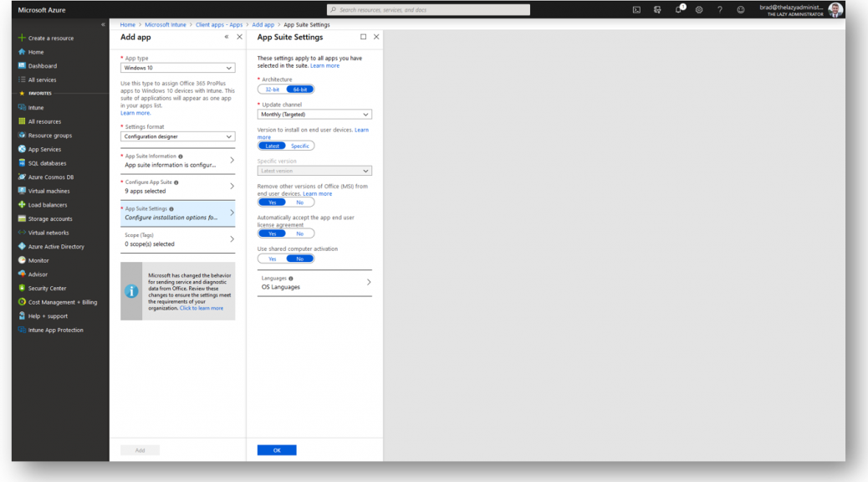Open Azure Active Directory icon
Screen dimensions: 868x482
coord(22,247)
